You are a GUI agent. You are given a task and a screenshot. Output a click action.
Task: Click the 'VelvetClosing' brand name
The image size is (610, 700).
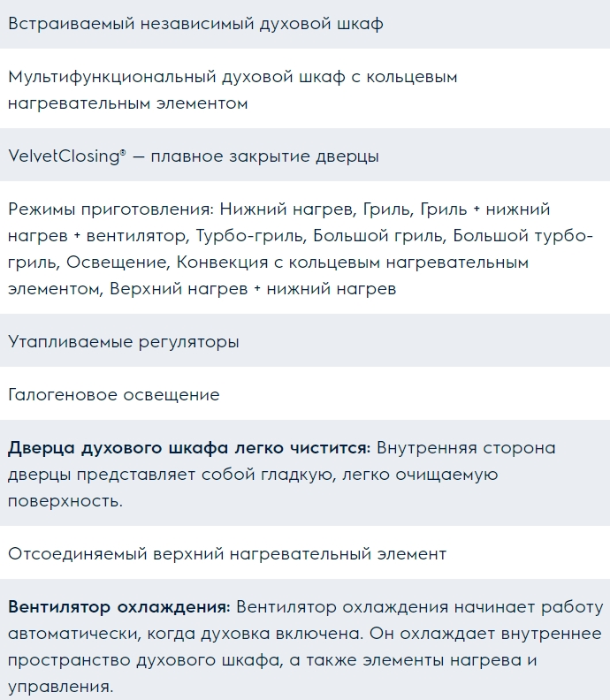tap(63, 156)
